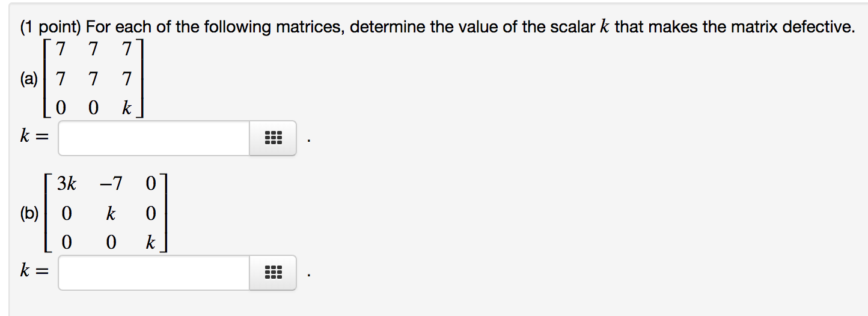The height and width of the screenshot is (316, 868).
Task: Click the part (a) answer input field
Action: pyautogui.click(x=154, y=138)
